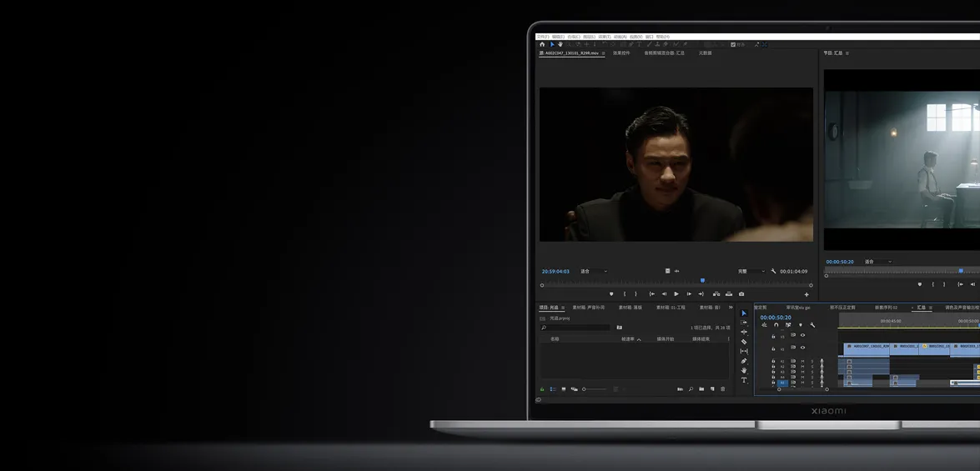Select the Hand tool

(744, 371)
